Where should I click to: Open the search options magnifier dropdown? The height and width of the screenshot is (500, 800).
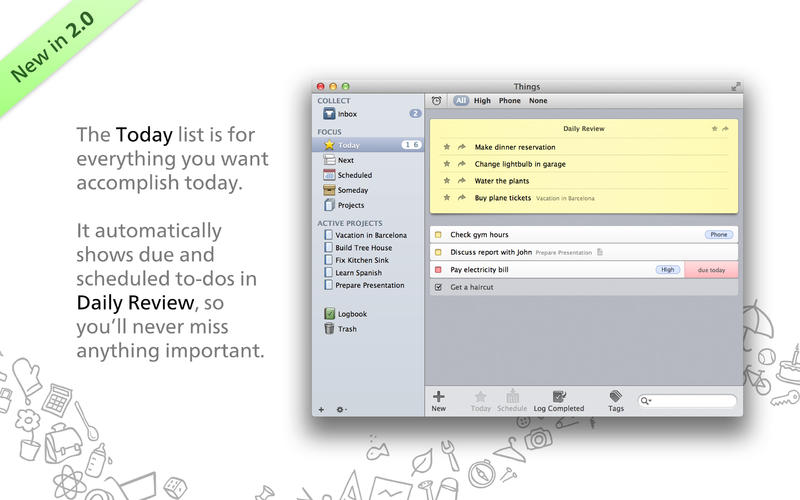point(645,401)
